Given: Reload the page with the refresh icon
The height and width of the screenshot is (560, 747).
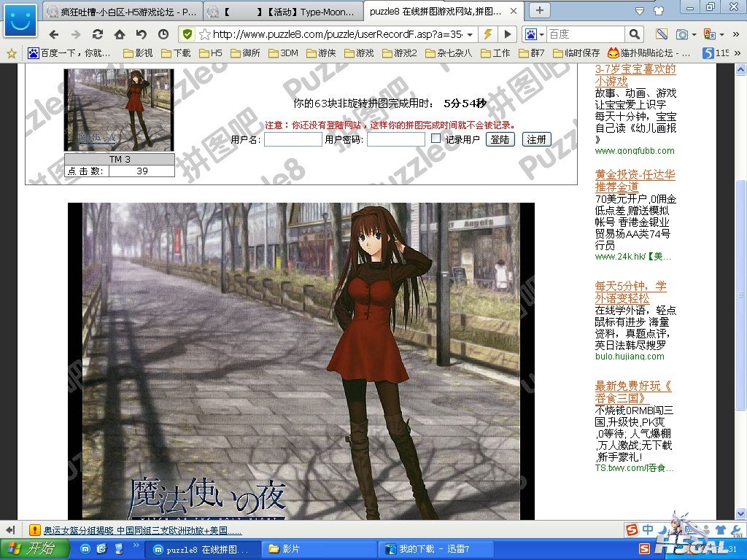Looking at the screenshot, I should pos(98,34).
